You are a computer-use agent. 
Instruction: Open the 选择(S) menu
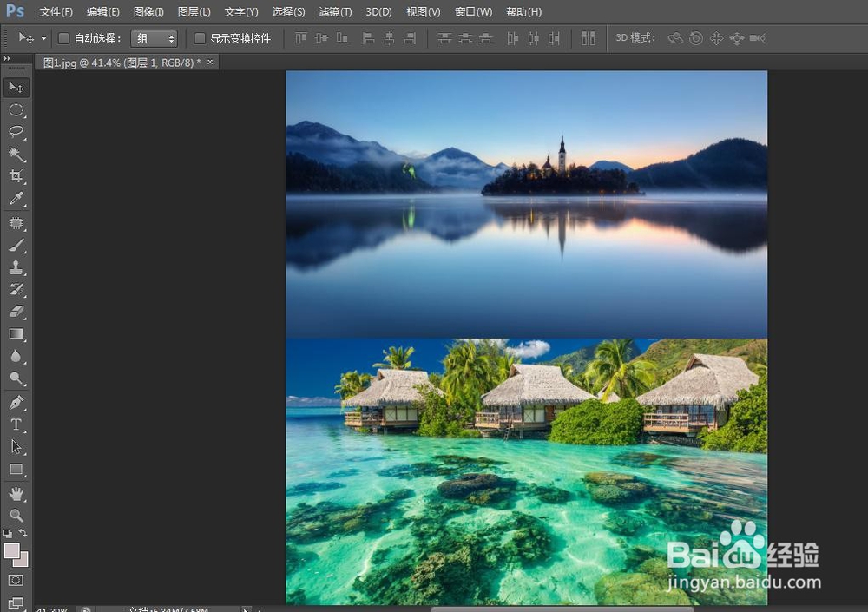click(x=288, y=11)
